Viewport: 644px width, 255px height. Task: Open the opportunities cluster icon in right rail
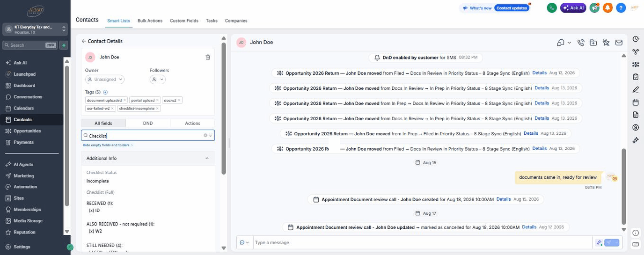click(x=636, y=65)
